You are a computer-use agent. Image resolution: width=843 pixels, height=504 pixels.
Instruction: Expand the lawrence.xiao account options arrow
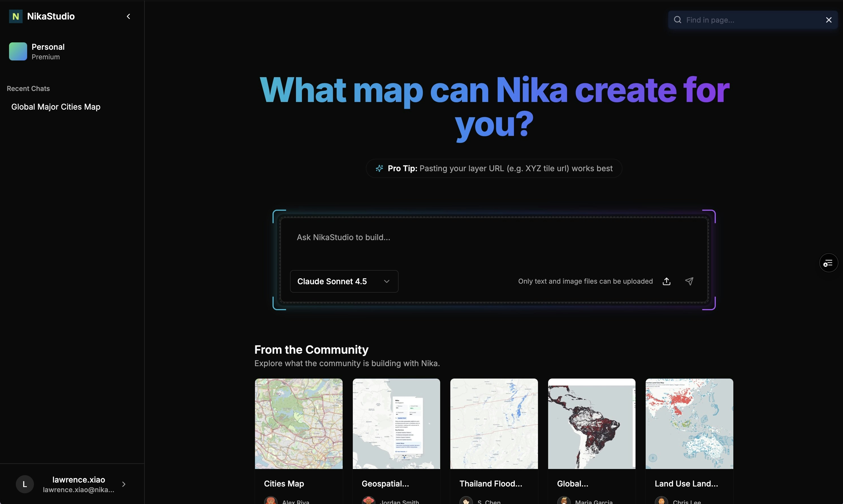[x=124, y=484]
